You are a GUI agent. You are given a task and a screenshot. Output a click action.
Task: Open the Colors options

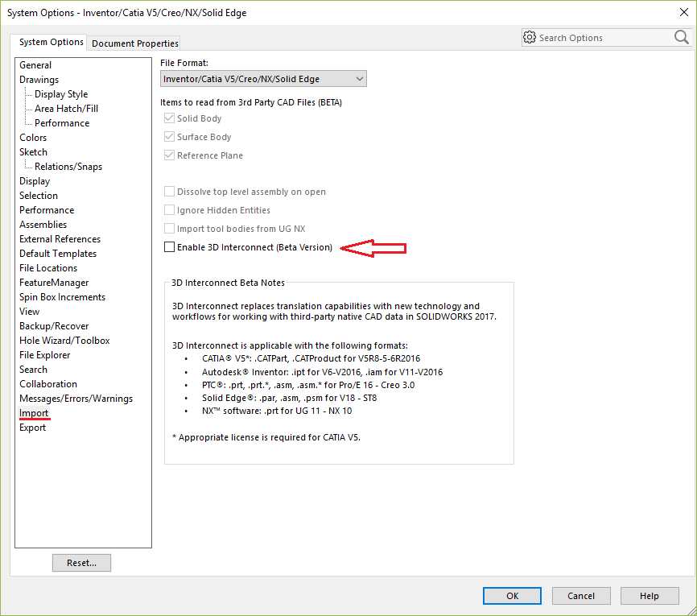pos(33,138)
